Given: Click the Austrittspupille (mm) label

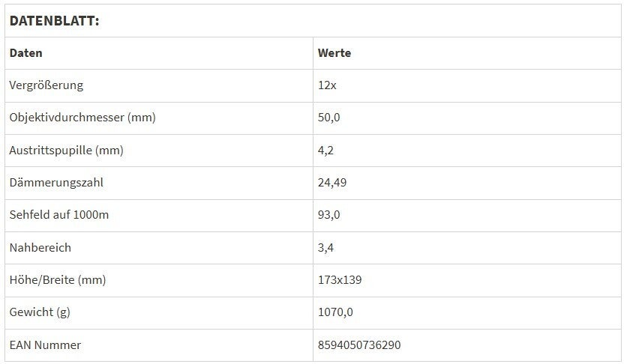Looking at the screenshot, I should (x=66, y=151).
